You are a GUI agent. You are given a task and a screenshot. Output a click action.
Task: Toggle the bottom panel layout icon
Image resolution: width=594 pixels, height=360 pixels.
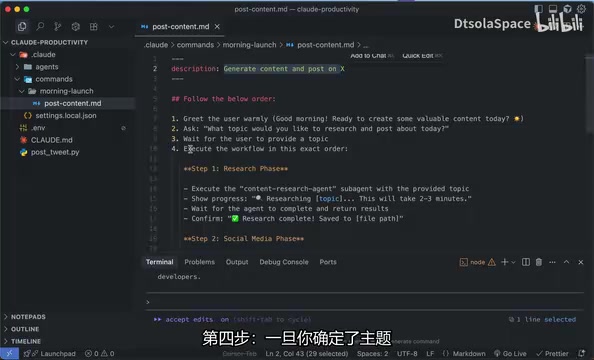pos(553,8)
